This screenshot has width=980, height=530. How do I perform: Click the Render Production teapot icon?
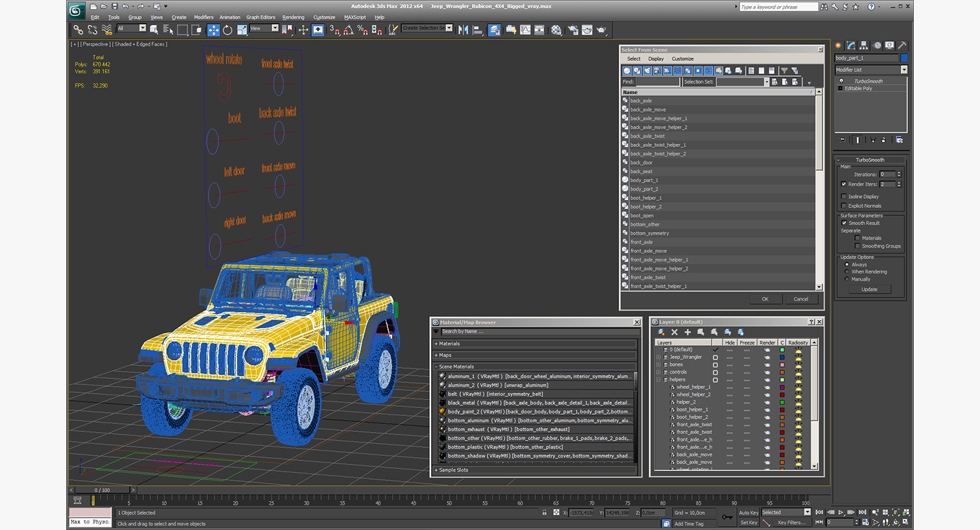coord(601,30)
